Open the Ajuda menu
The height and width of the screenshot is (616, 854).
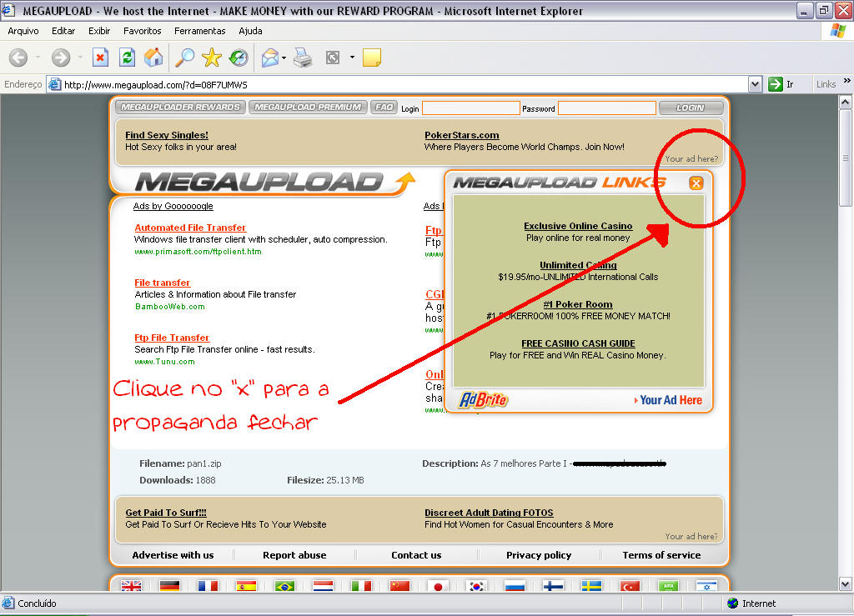point(250,31)
